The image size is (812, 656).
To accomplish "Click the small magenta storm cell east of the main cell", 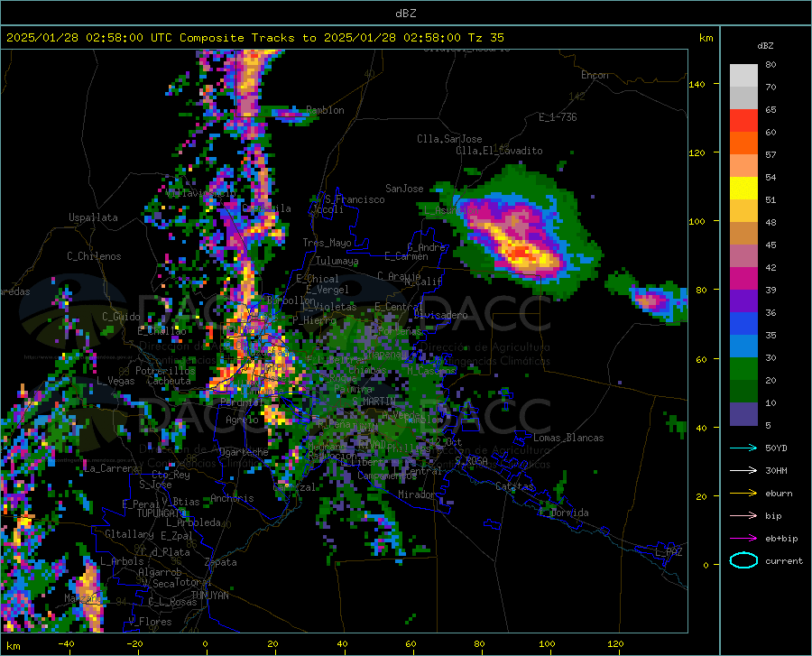I will coord(651,300).
